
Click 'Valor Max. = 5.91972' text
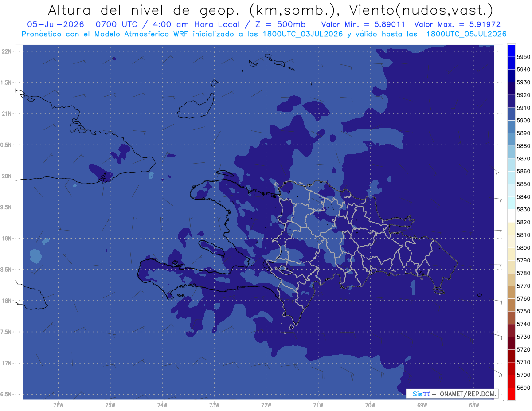point(457,24)
